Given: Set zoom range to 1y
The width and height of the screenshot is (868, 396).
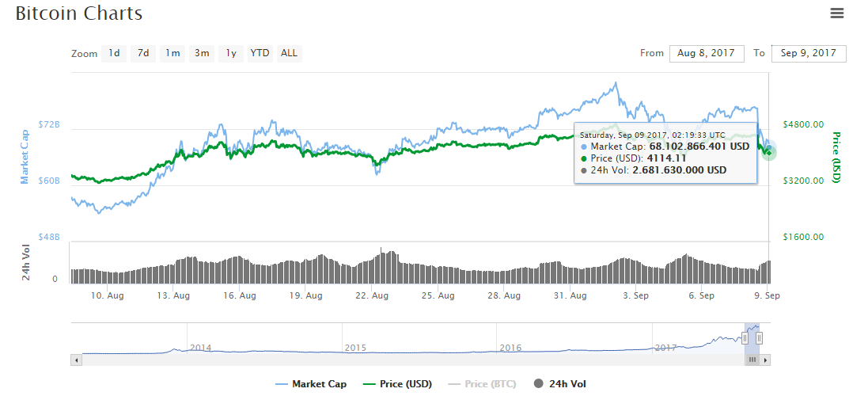Looking at the screenshot, I should coord(231,53).
